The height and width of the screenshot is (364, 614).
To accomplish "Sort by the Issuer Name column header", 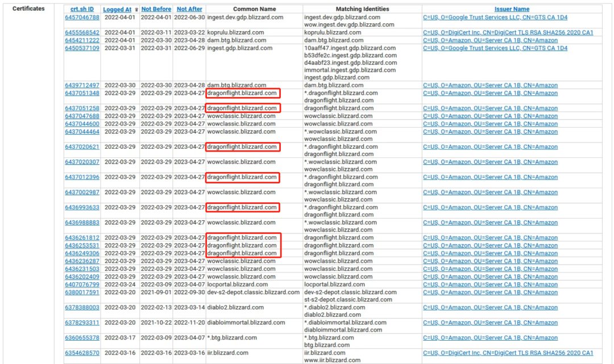I will 512,9.
